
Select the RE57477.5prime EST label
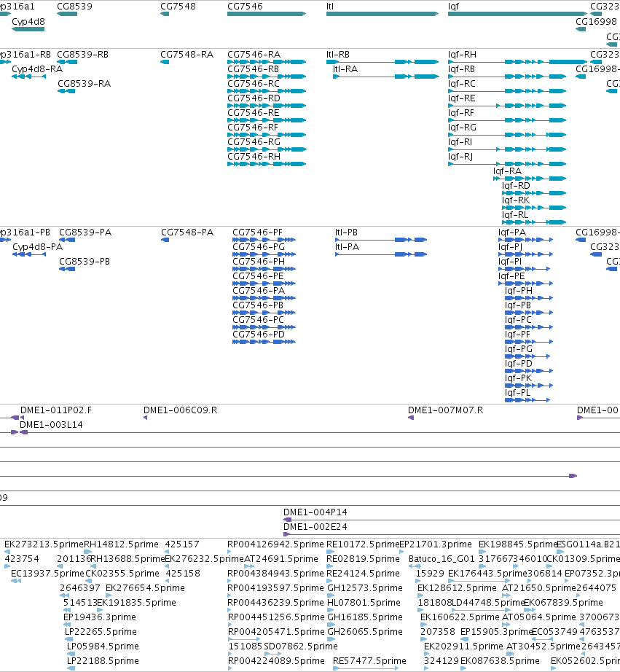pyautogui.click(x=370, y=661)
